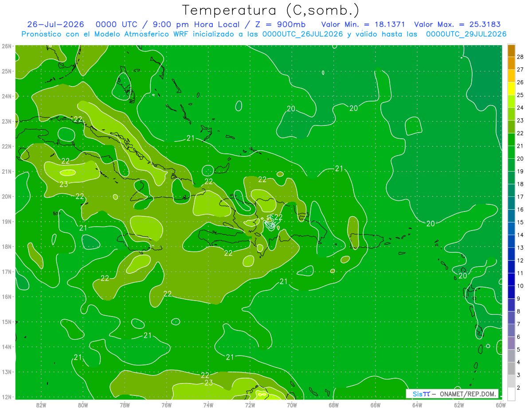Click the 70W longitude axis label
This screenshot has height=411, width=532.
click(292, 405)
